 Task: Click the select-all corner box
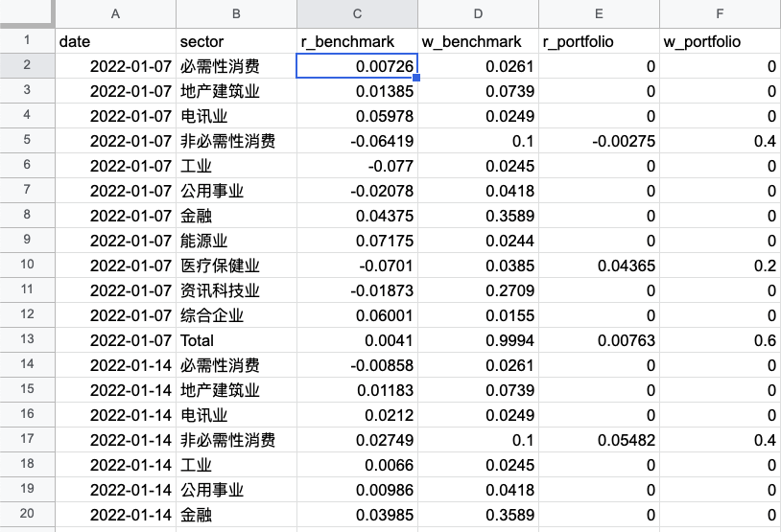click(x=28, y=14)
